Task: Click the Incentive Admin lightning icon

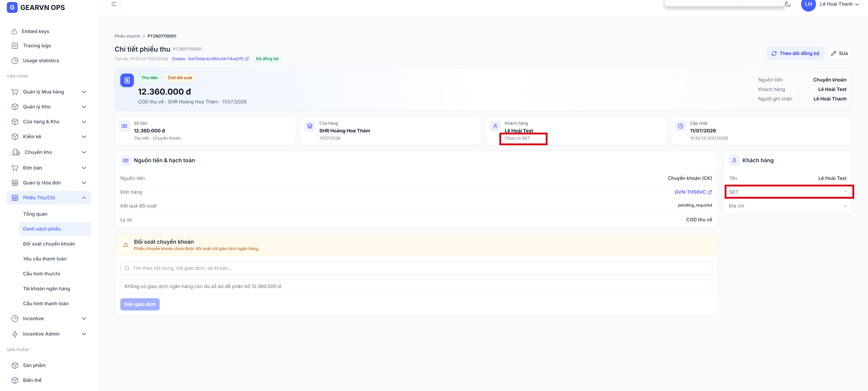Action: 15,334
